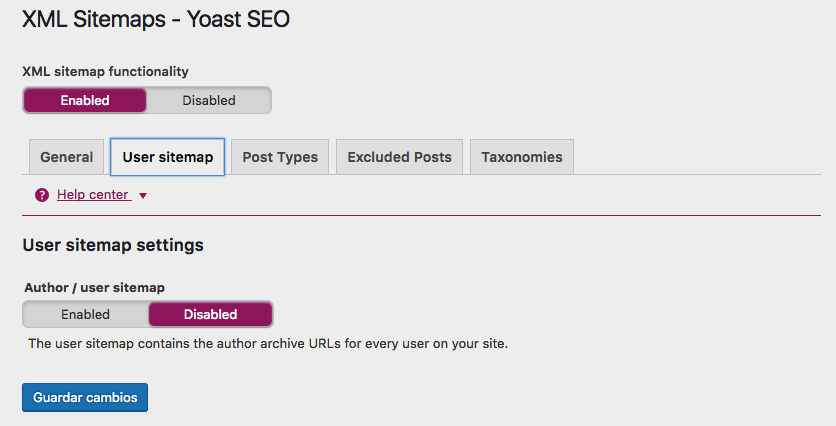Go to the Excluded Posts tab
The height and width of the screenshot is (426, 836).
point(399,157)
